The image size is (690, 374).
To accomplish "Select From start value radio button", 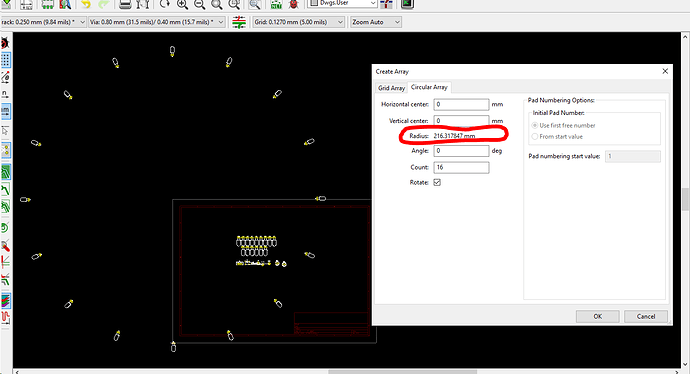I will coord(557,136).
